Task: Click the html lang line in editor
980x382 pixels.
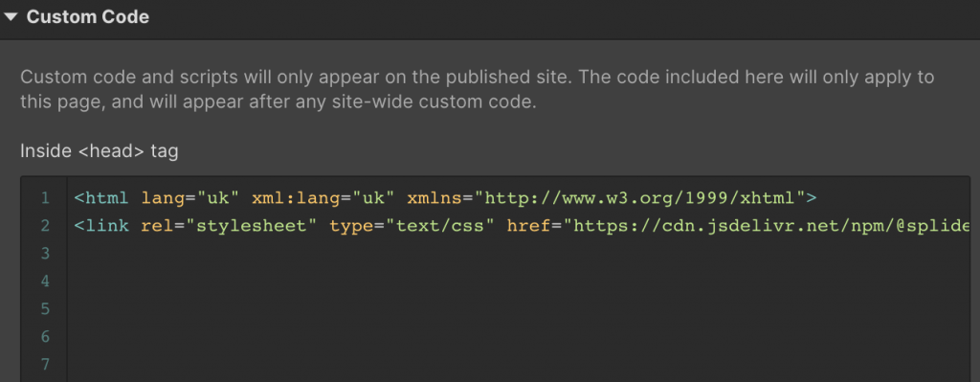Action: click(x=445, y=198)
